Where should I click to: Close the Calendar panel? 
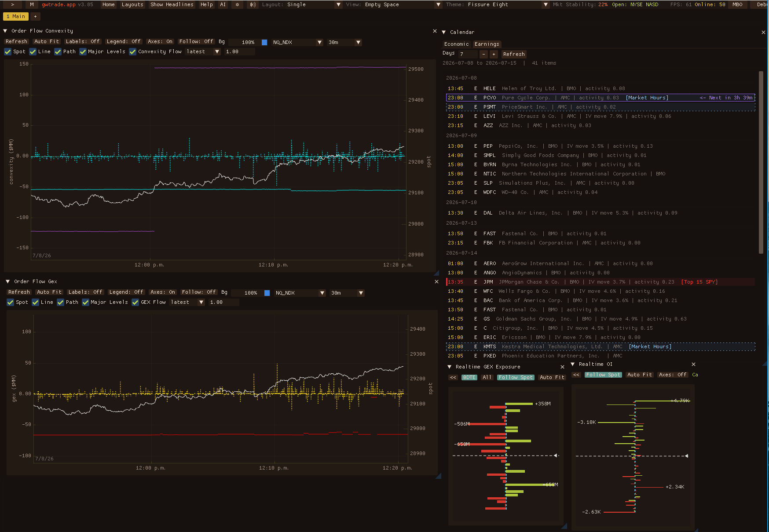click(763, 32)
